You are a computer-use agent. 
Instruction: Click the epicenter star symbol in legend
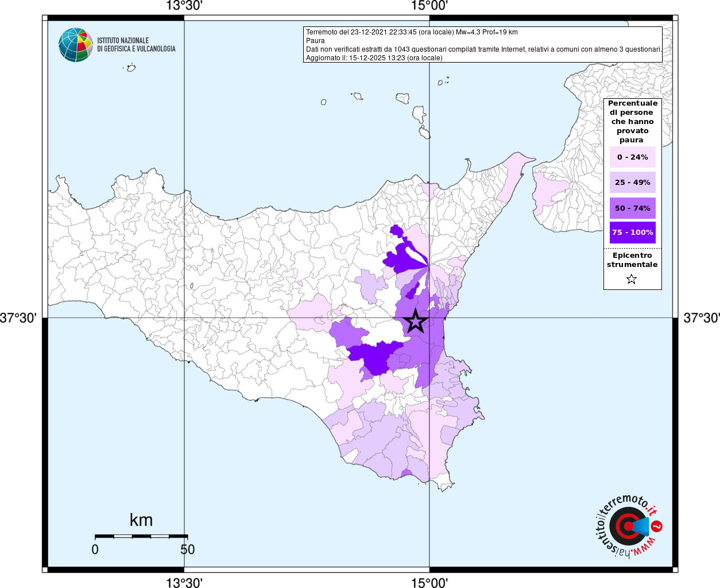(x=632, y=280)
